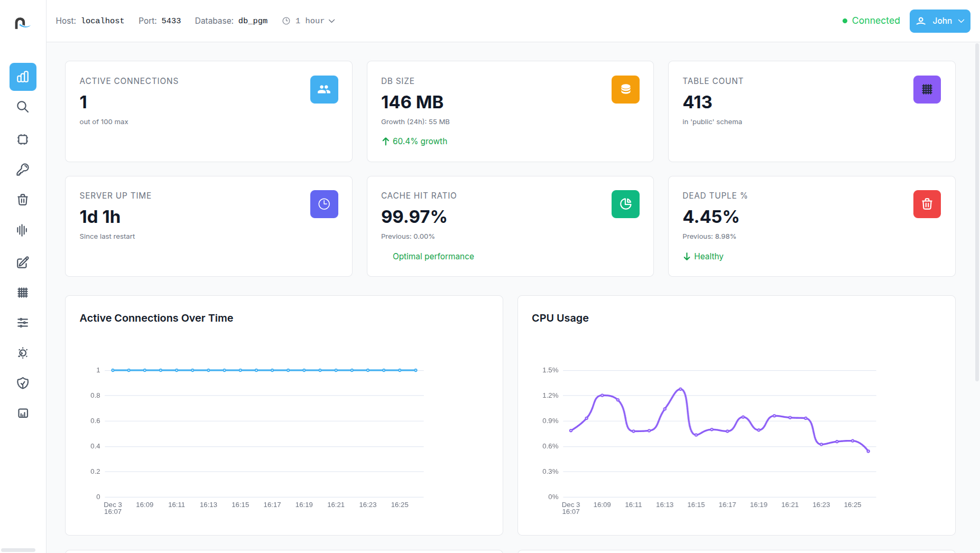Screen dimensions: 980x553
Task: Open the sliders settings icon in sidebar
Action: pyautogui.click(x=23, y=323)
